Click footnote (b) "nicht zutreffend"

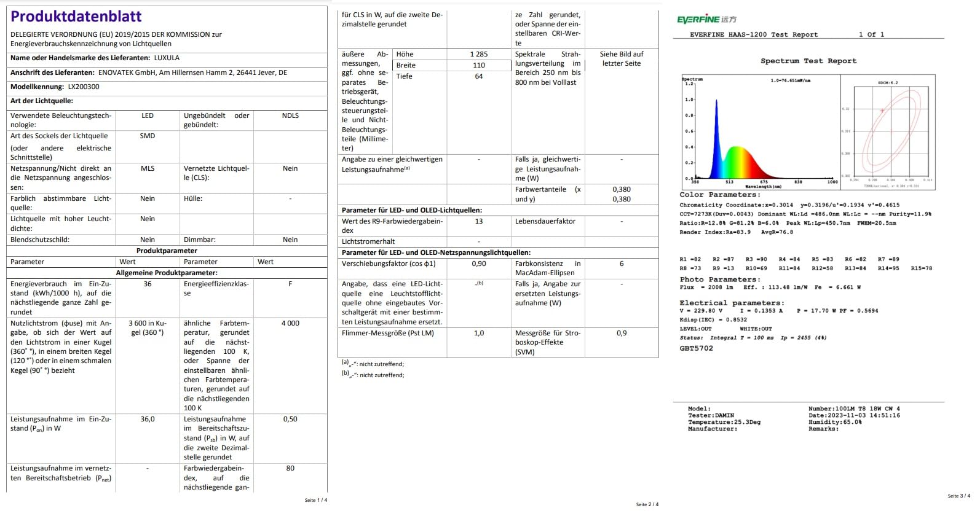[373, 375]
